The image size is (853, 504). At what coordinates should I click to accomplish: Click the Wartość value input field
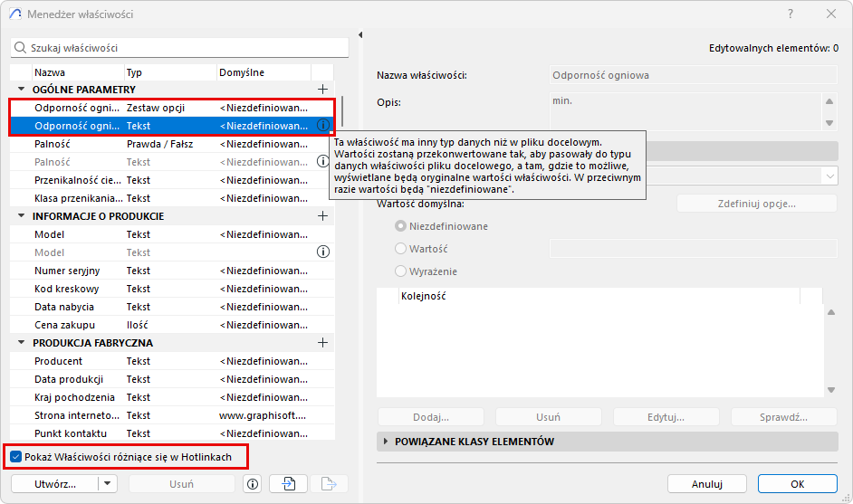693,249
